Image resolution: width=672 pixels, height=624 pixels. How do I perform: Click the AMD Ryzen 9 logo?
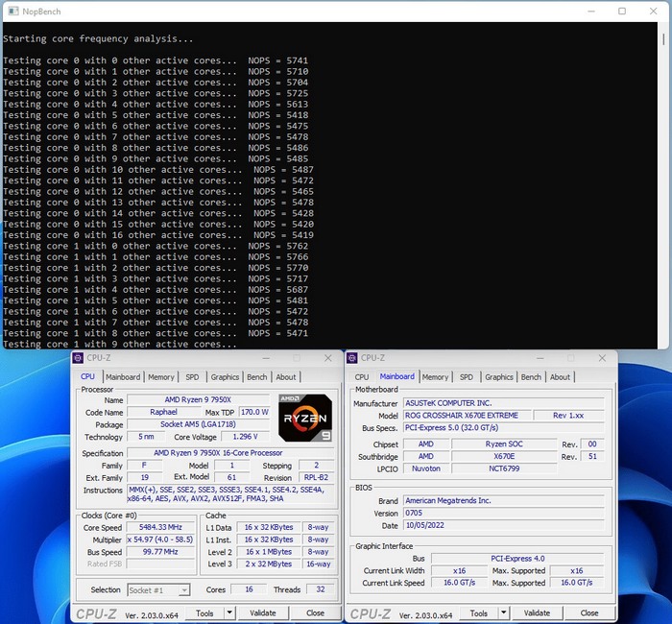304,416
